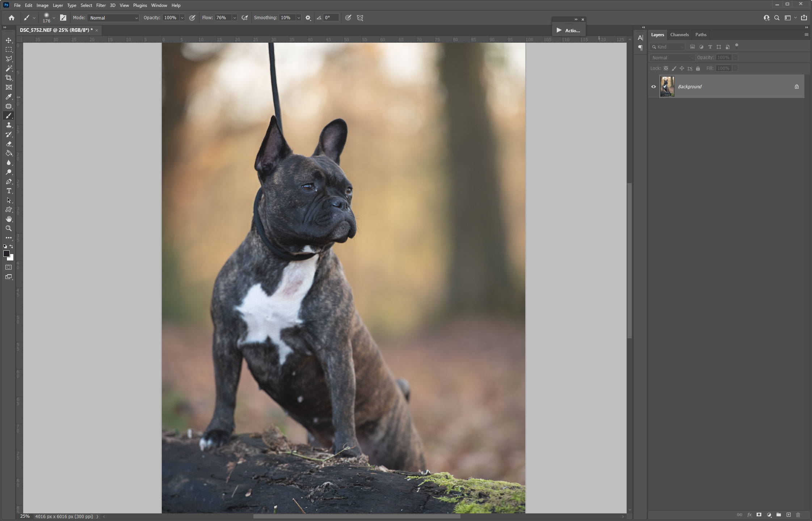Open the Filter menu
Image resolution: width=812 pixels, height=521 pixels.
point(101,5)
